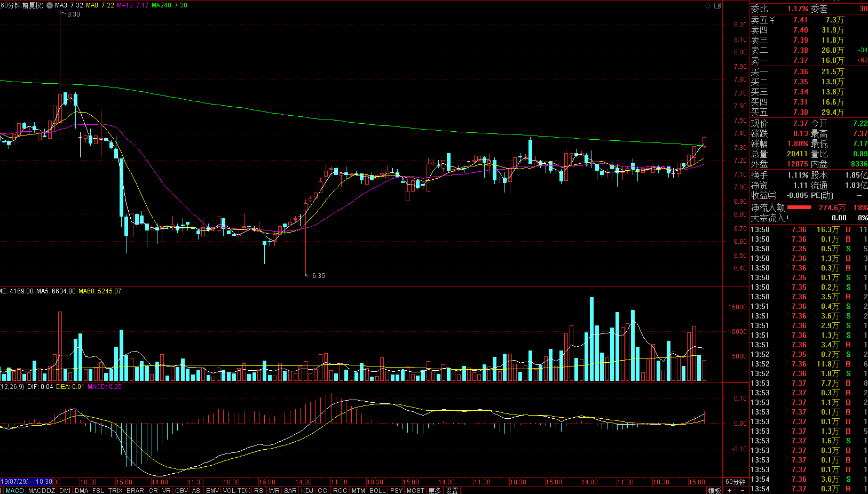
Task: Switch to the MACDDZ indicator tab
Action: point(41,490)
